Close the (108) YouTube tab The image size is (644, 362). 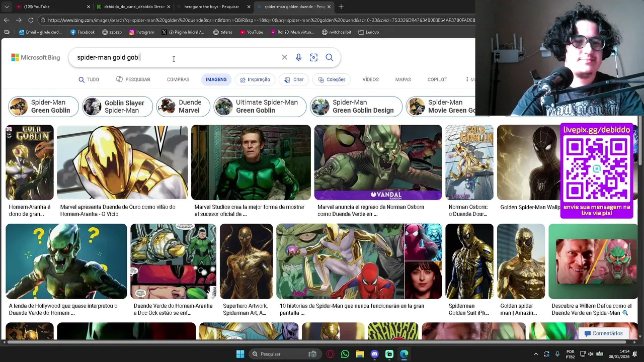[89, 7]
